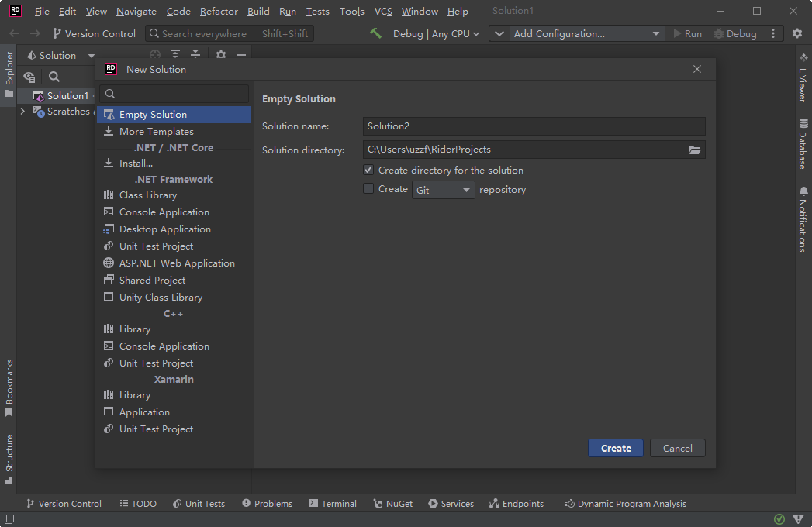Click the Version Control toolbar button
This screenshot has width=812, height=527.
(x=95, y=33)
